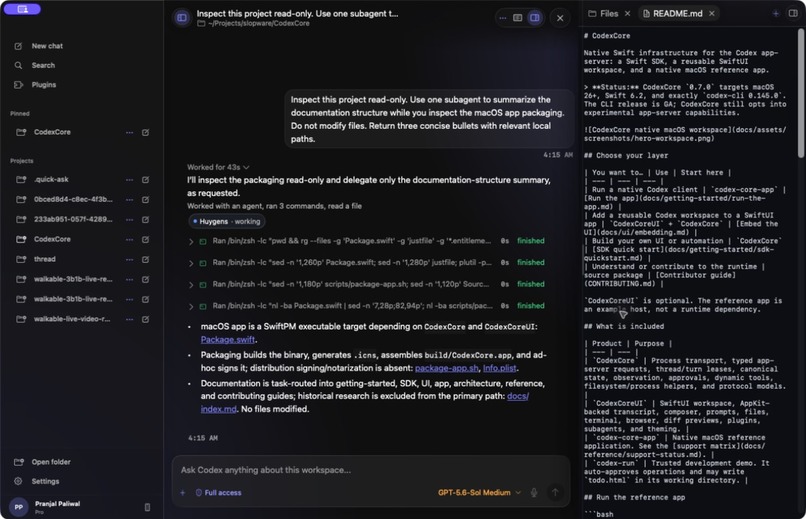Compose new chat in 0bced8d4 project
806x519 pixels.
145,199
